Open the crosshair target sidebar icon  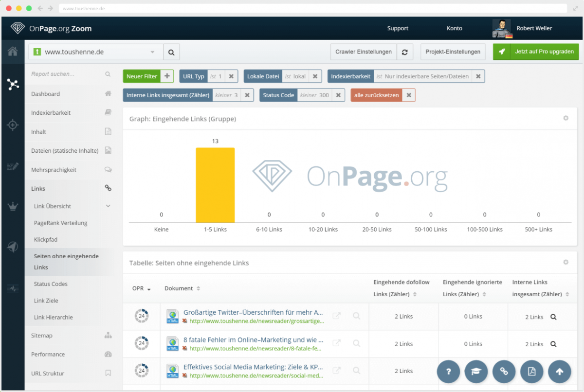click(13, 125)
